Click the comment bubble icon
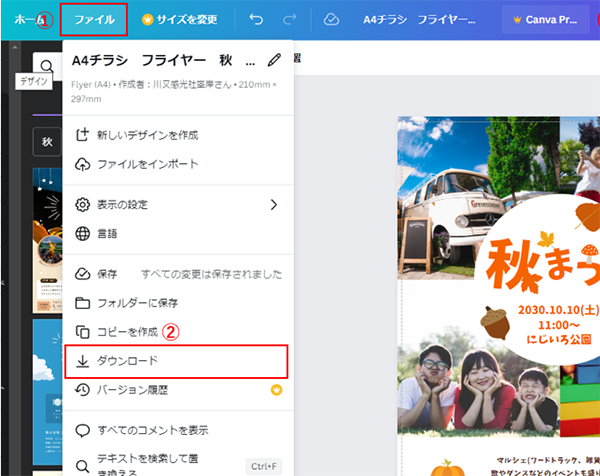Viewport: 600px width, 476px height. [x=82, y=430]
